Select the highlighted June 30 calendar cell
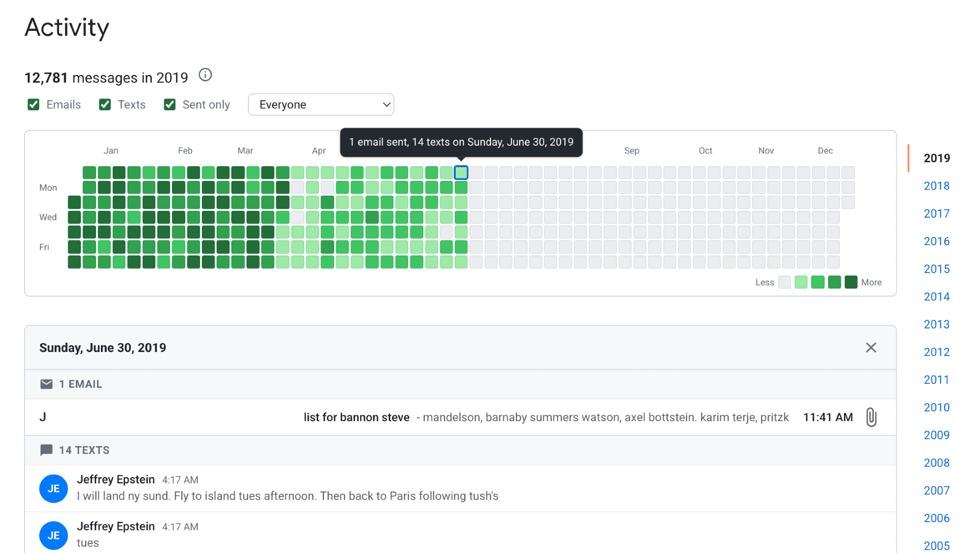Image resolution: width=980 pixels, height=553 pixels. (461, 173)
